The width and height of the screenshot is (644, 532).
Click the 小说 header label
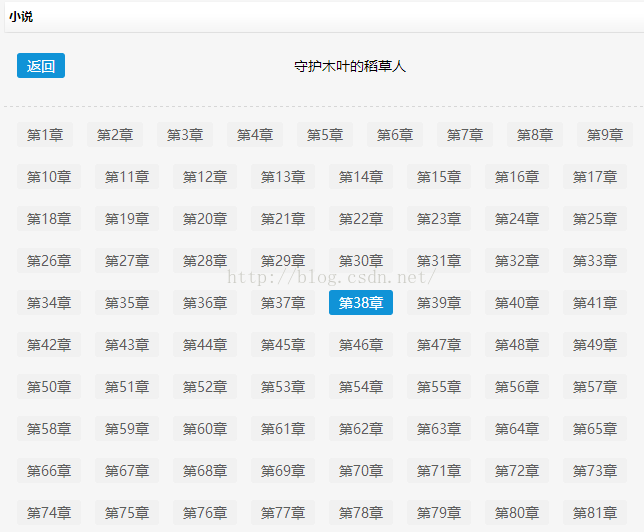(21, 17)
